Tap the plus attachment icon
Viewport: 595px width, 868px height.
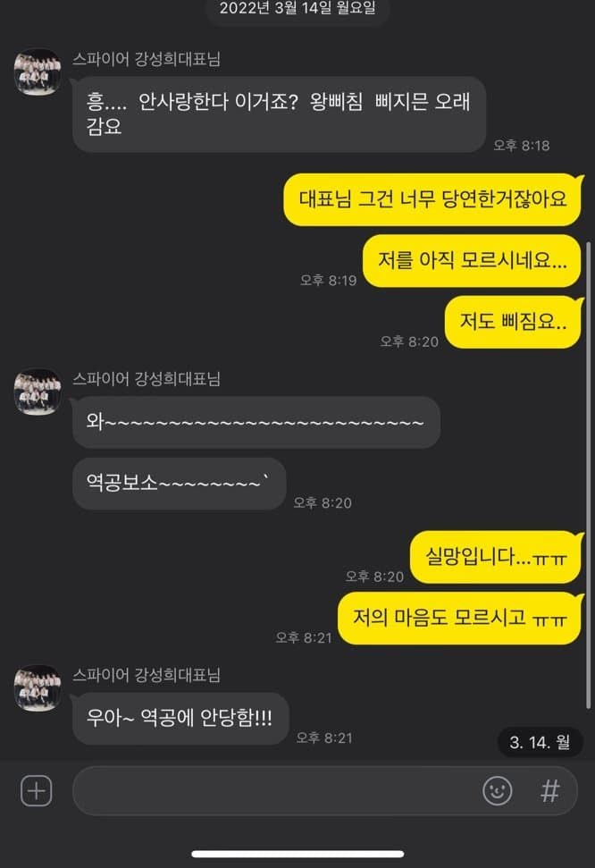[37, 791]
